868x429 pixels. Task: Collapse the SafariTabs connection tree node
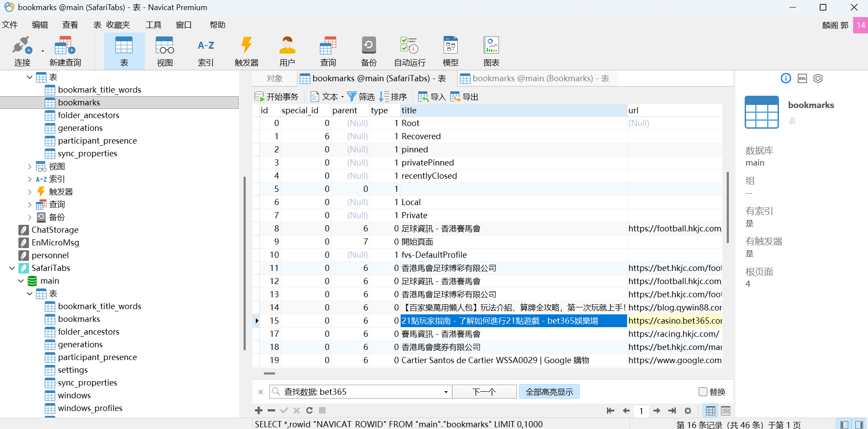pos(12,268)
